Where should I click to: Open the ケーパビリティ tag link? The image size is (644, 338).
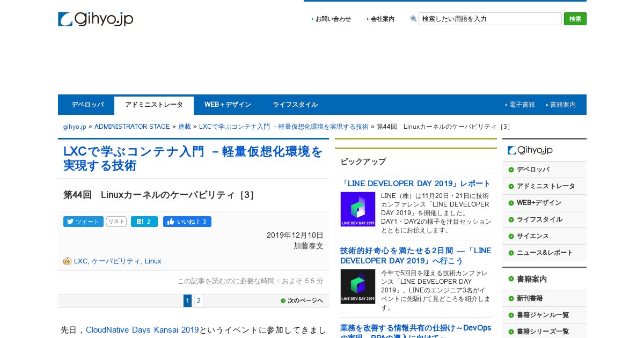coord(116,261)
